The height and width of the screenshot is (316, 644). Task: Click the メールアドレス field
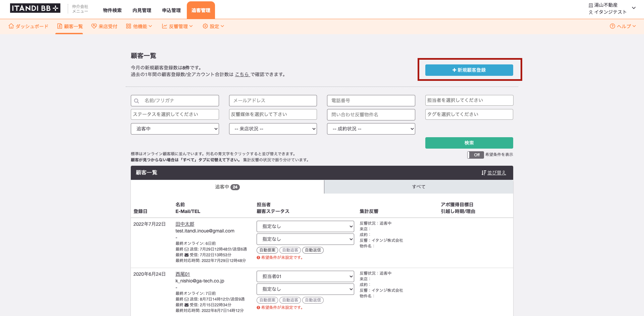[x=273, y=101]
